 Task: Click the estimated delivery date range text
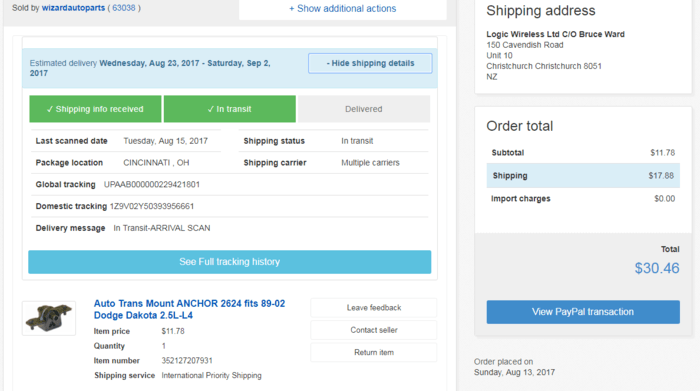click(x=150, y=68)
